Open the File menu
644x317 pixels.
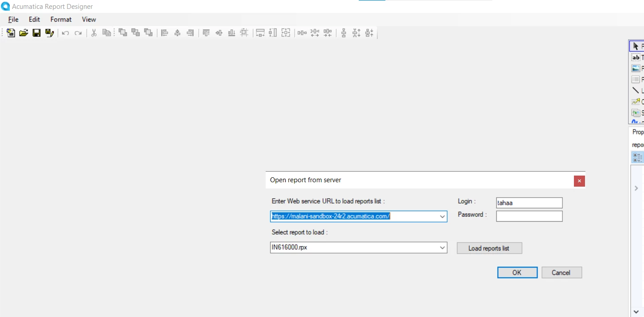(13, 20)
